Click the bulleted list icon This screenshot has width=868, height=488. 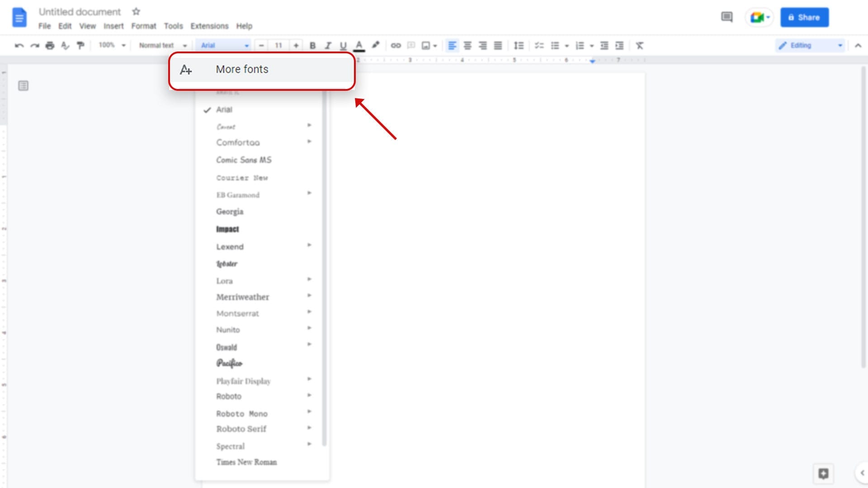(555, 45)
